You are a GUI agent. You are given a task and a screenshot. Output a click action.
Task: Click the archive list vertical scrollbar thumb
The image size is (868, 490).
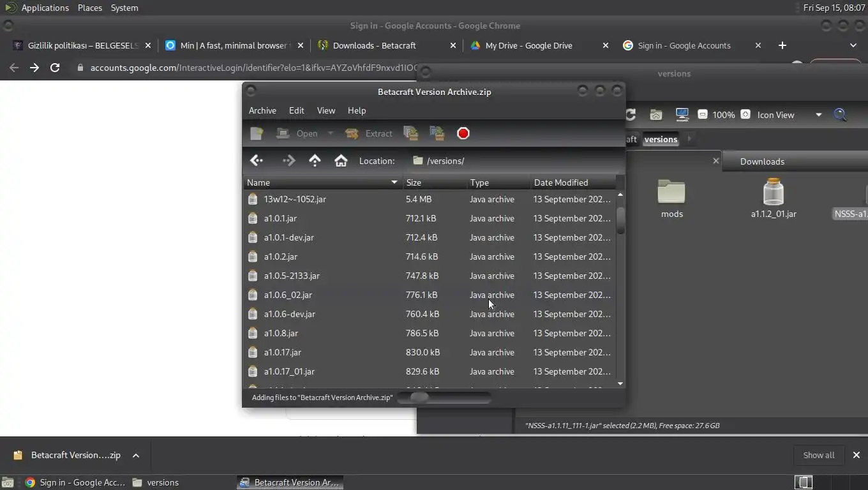coord(620,220)
